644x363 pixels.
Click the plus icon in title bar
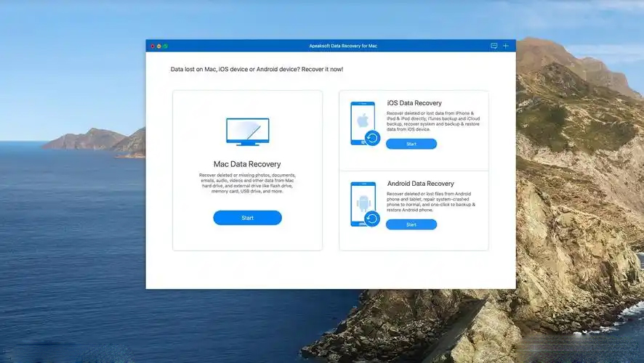click(506, 46)
